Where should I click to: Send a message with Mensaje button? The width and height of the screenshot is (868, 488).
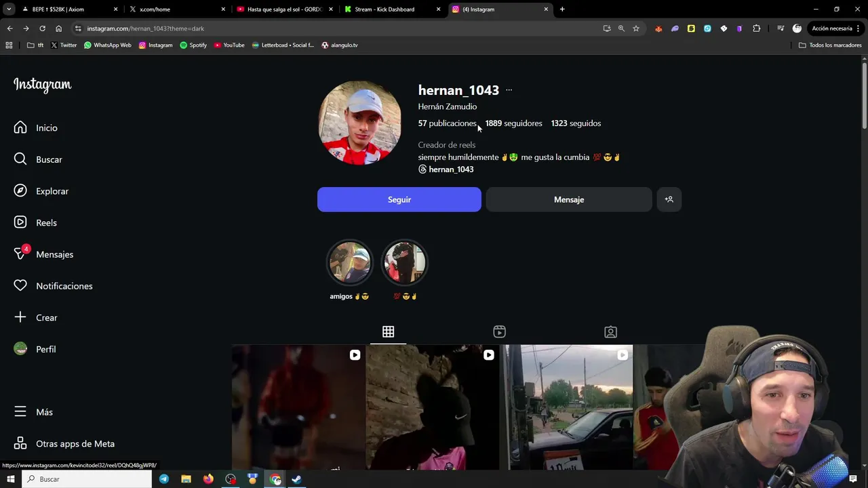(x=569, y=199)
